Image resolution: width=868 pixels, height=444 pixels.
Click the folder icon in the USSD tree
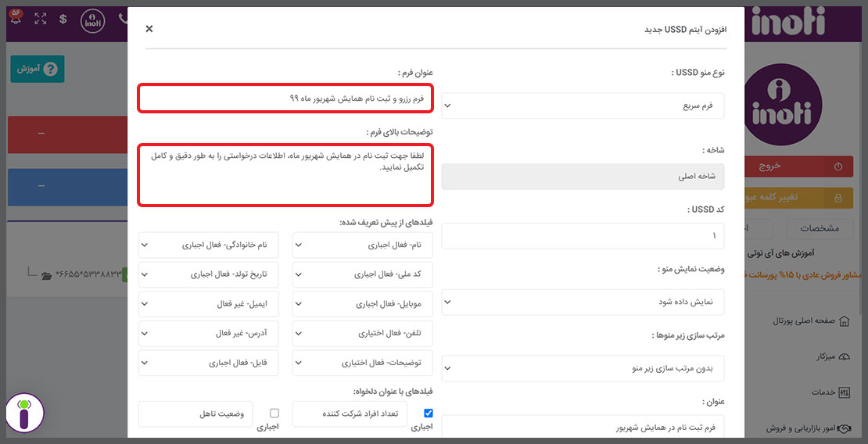click(x=46, y=275)
